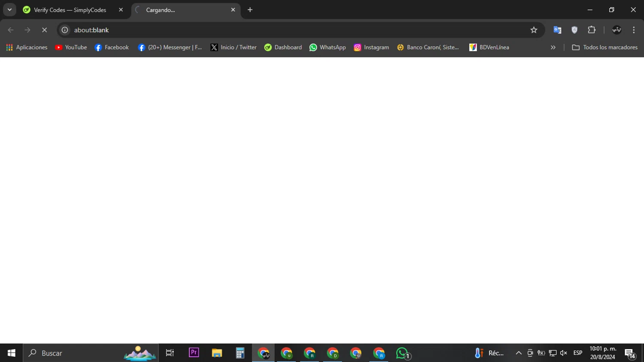This screenshot has height=362, width=644.
Task: Check the battery power tray icon
Action: pos(541,353)
